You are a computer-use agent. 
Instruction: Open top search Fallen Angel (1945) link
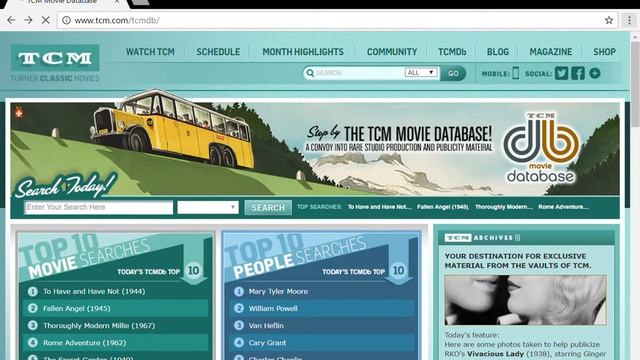coord(443,207)
